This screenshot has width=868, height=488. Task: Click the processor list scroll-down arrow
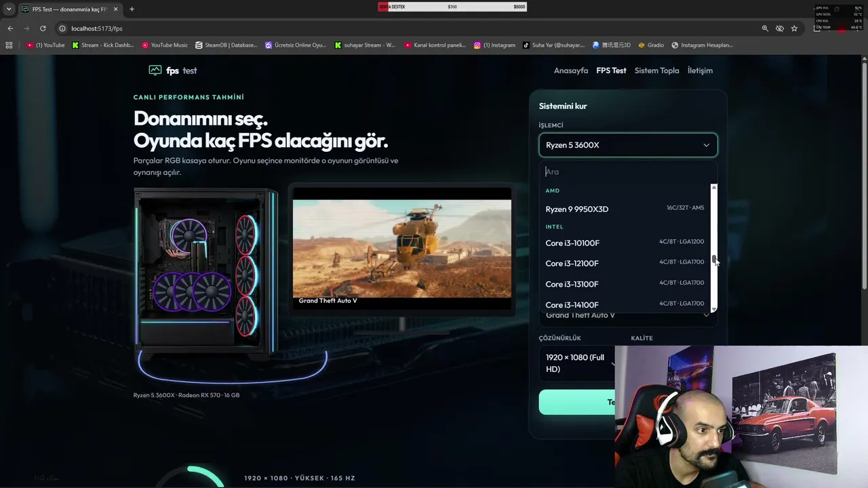pos(714,309)
